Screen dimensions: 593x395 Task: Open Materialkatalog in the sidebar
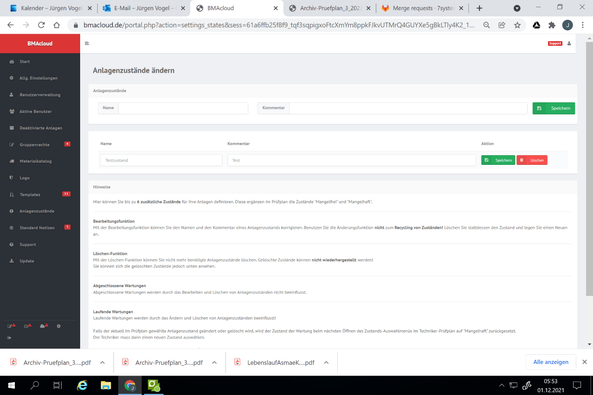tap(36, 161)
